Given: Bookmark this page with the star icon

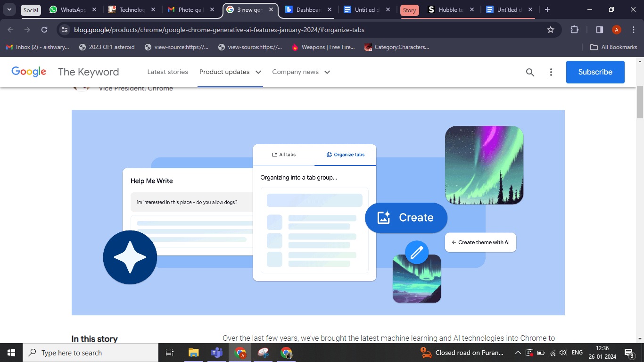Looking at the screenshot, I should (x=550, y=30).
